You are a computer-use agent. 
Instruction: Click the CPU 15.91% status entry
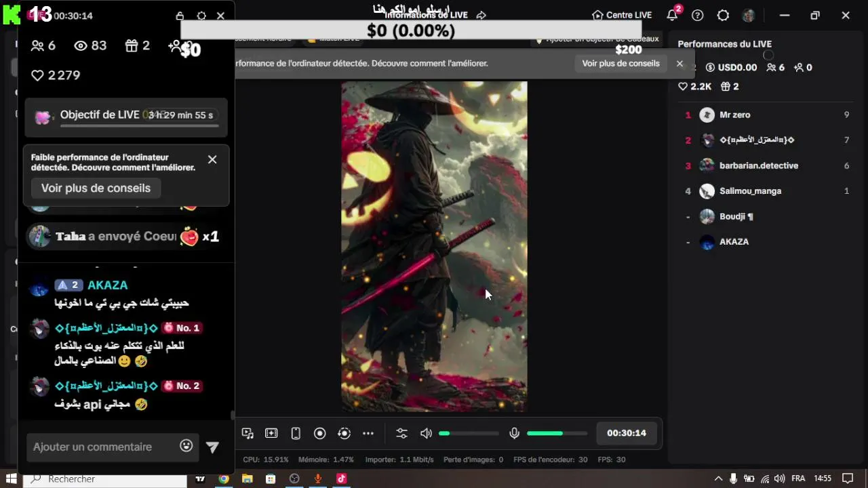pyautogui.click(x=266, y=460)
